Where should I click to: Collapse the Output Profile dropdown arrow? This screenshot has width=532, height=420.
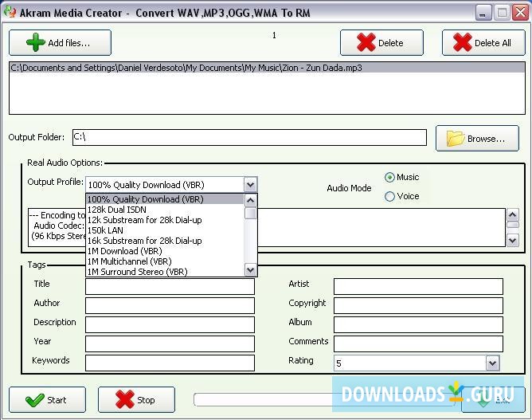tap(250, 184)
